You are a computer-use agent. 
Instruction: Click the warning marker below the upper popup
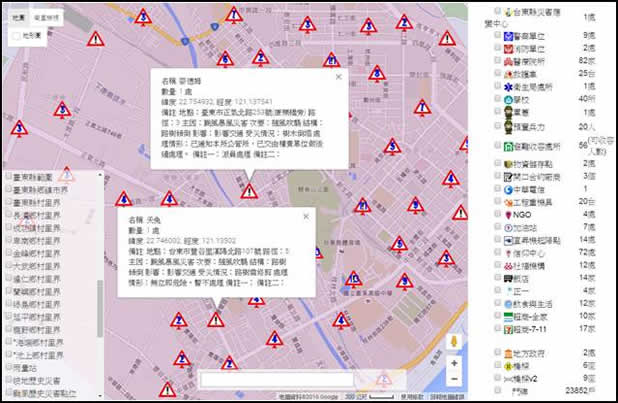tap(249, 192)
